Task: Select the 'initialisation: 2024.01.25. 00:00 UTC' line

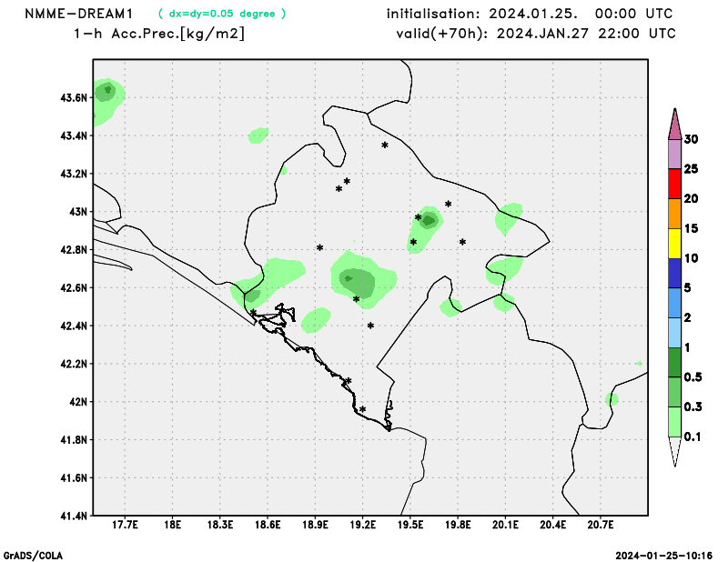Action: click(530, 14)
